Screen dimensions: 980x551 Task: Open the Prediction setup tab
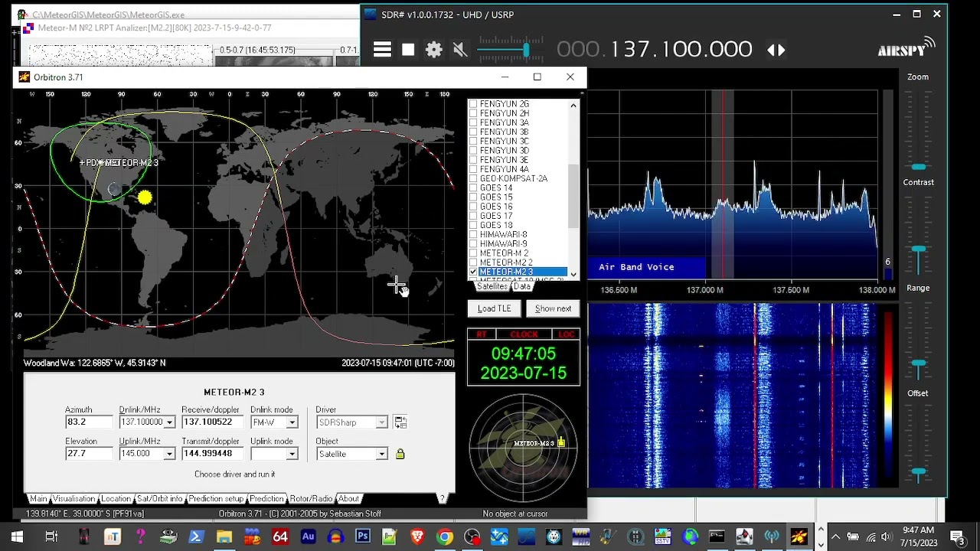coord(216,499)
